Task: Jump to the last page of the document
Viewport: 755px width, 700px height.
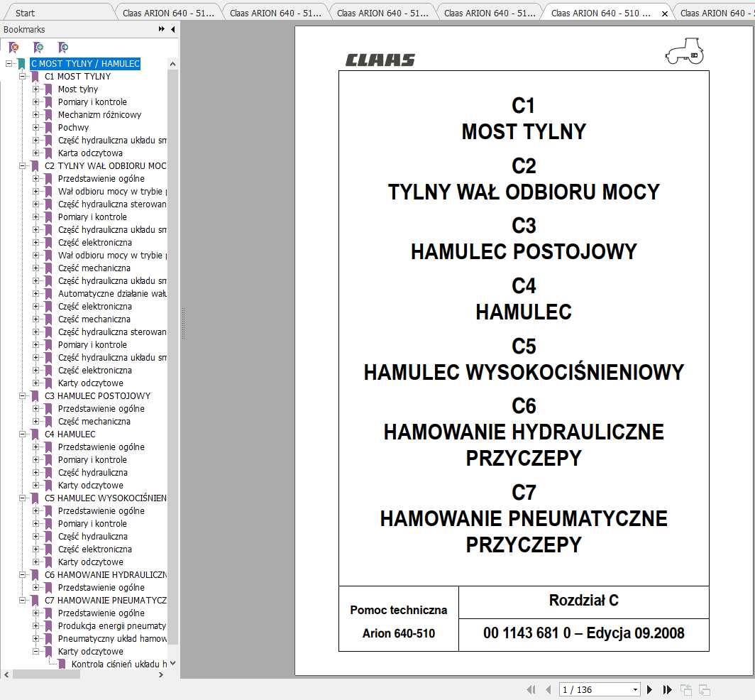Action: tap(667, 690)
